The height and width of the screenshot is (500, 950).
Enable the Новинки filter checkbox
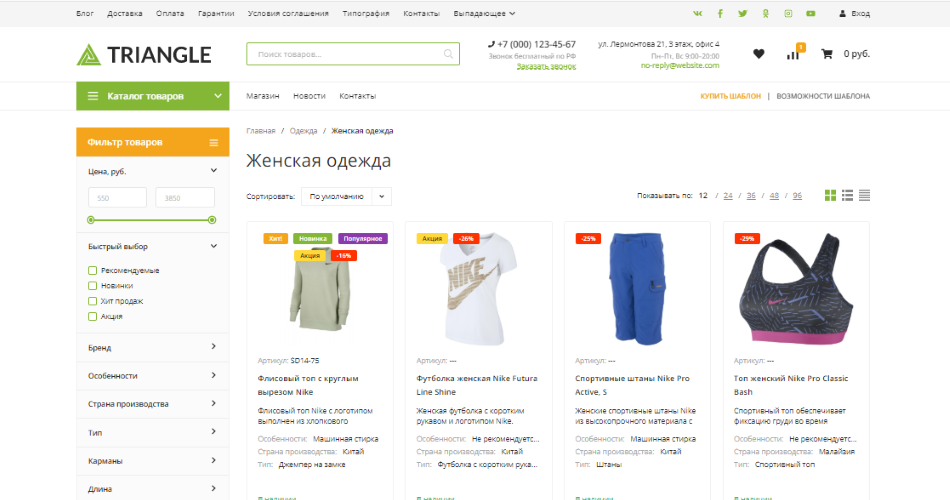(x=93, y=285)
